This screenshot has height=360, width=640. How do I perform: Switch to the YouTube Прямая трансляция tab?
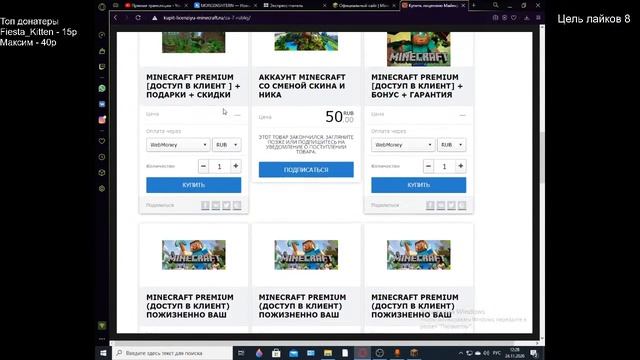(156, 6)
